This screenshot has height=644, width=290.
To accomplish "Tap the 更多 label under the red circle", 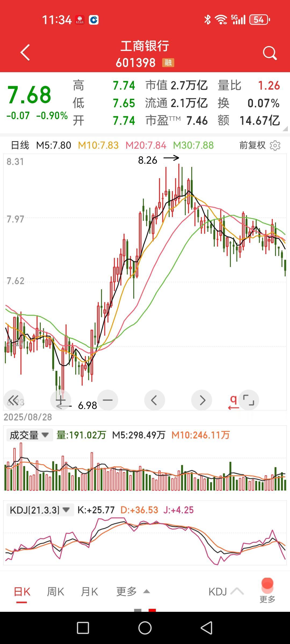I will [267, 599].
